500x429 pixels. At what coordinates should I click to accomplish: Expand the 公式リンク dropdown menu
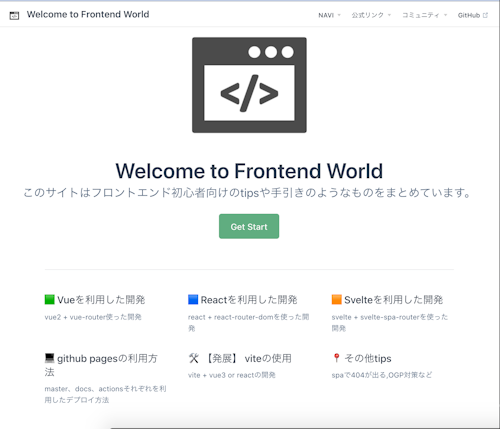click(x=371, y=15)
